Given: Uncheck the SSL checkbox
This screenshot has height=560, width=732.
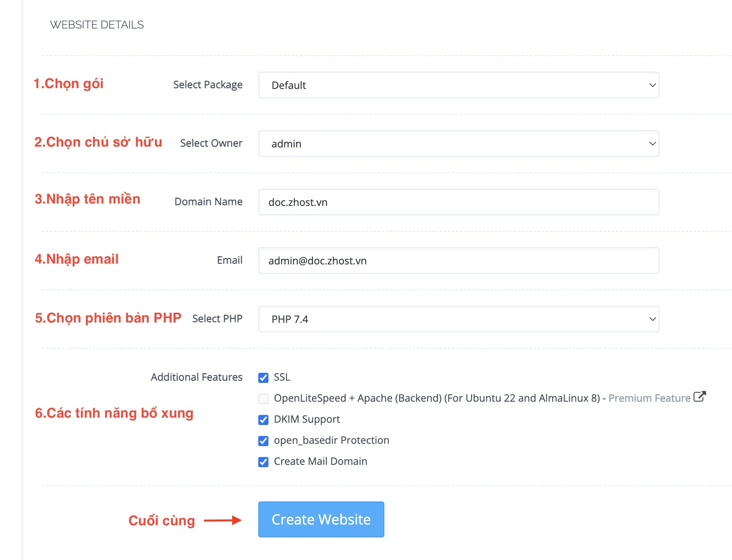Looking at the screenshot, I should pos(263,377).
